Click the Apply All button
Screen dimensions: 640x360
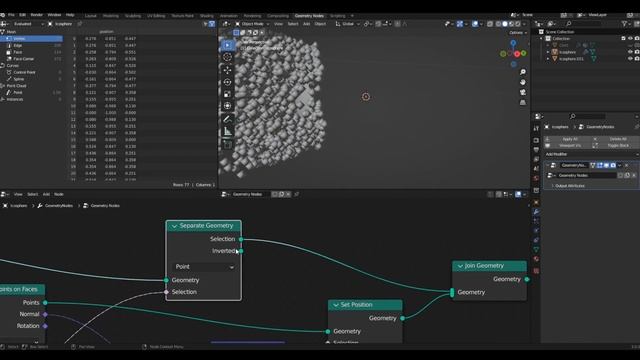point(570,139)
